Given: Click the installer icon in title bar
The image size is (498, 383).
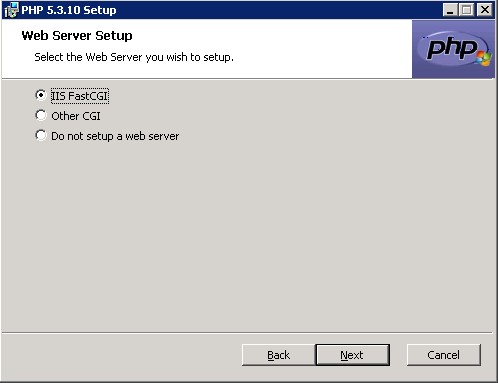Looking at the screenshot, I should [11, 10].
